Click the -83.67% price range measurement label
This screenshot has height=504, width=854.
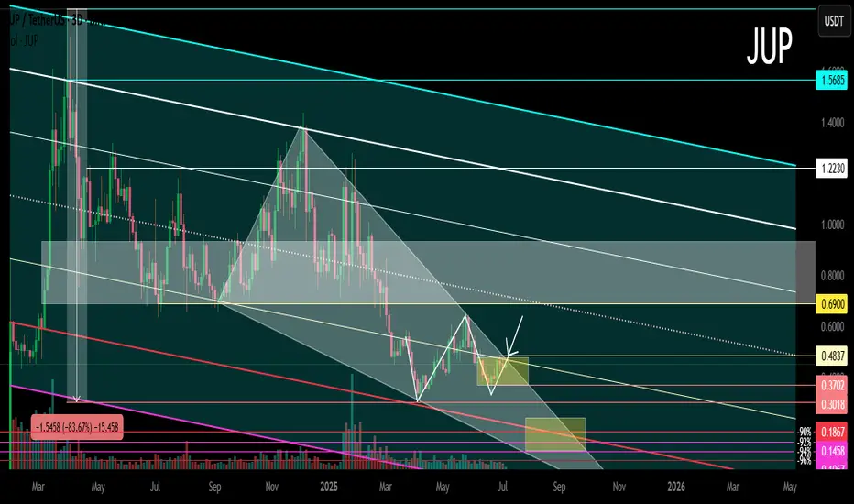point(76,428)
